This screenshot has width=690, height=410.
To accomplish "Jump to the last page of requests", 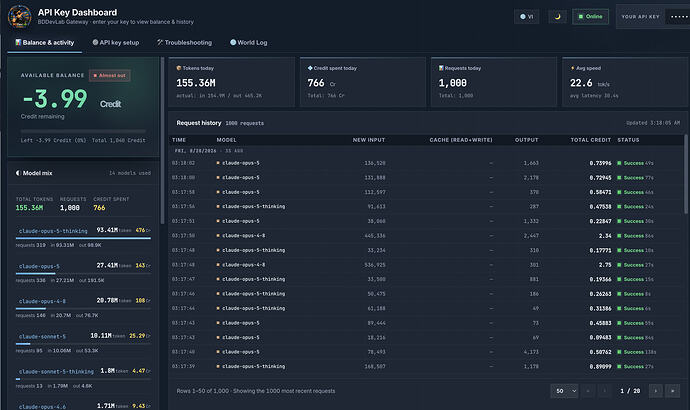I will coord(672,391).
